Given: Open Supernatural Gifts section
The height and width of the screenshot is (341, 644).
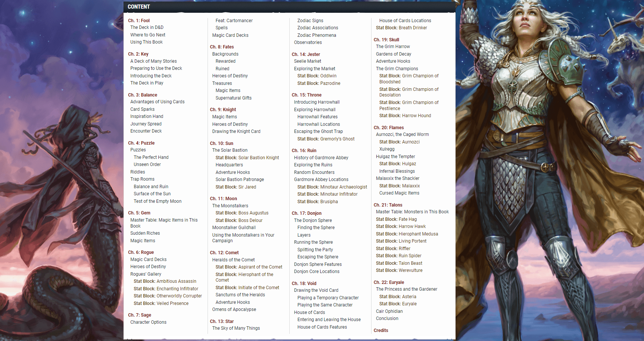Looking at the screenshot, I should pos(233,98).
